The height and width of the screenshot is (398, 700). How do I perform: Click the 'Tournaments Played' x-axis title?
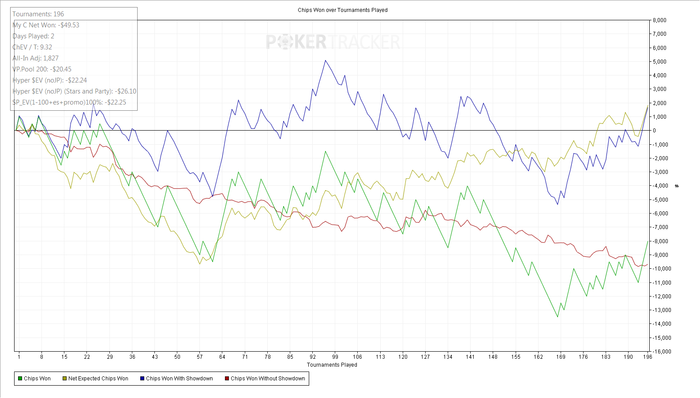coord(332,365)
